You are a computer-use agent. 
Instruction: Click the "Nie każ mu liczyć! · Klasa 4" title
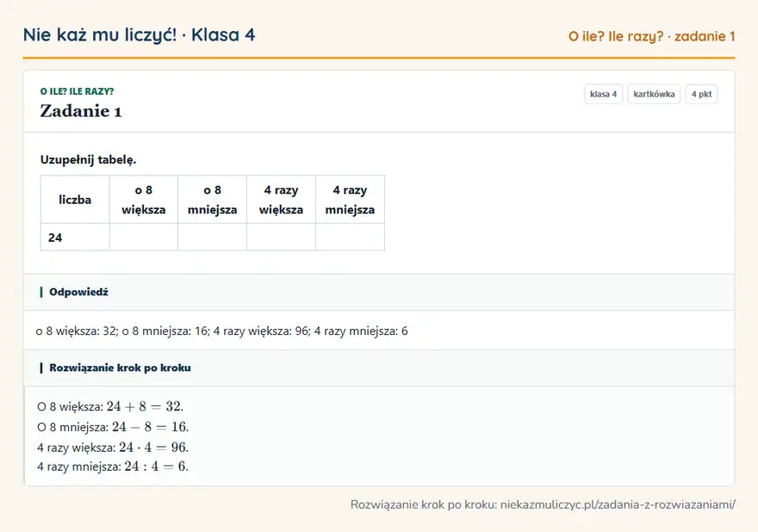pos(139,35)
